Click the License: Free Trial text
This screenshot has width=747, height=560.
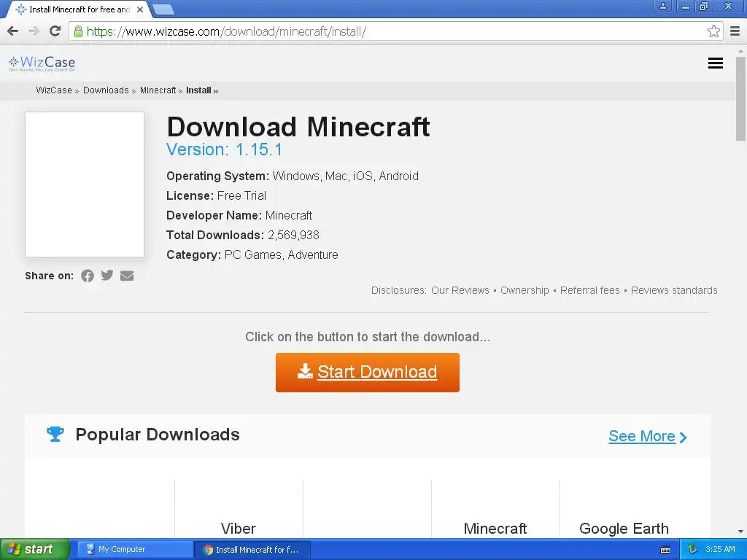click(x=216, y=195)
